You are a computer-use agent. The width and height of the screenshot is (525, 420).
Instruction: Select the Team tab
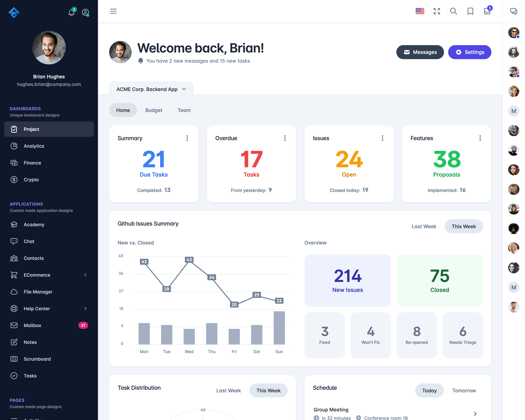point(184,110)
